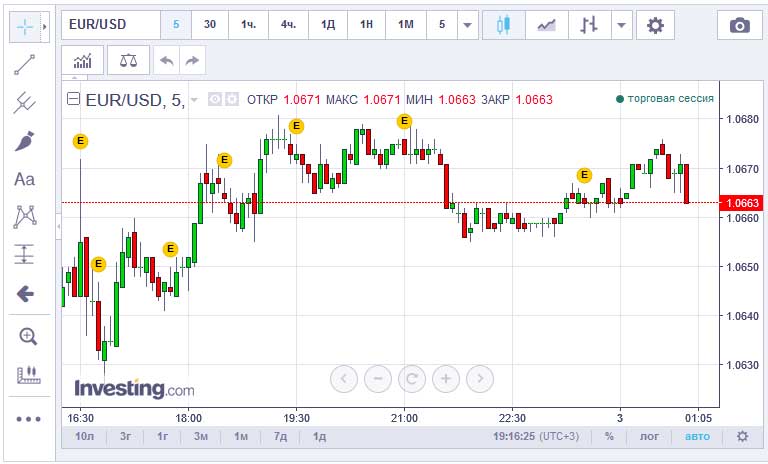Viewport: 768px width, 464px height.
Task: Select the trend line drawing tool
Action: coord(25,65)
